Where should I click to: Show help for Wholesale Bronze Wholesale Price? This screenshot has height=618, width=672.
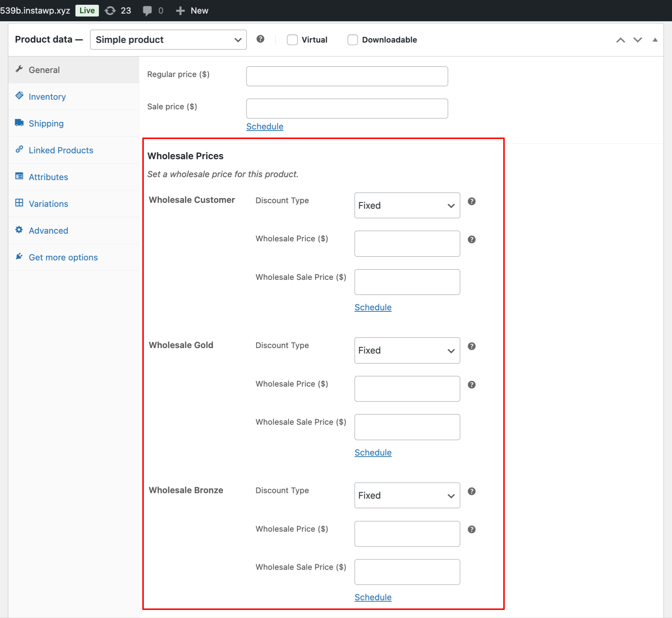pyautogui.click(x=472, y=530)
